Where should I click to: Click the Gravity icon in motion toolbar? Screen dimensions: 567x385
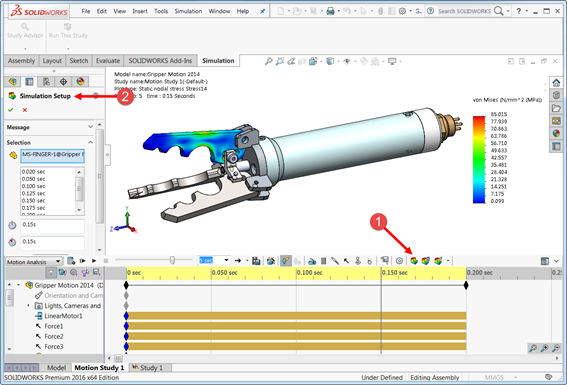point(369,261)
